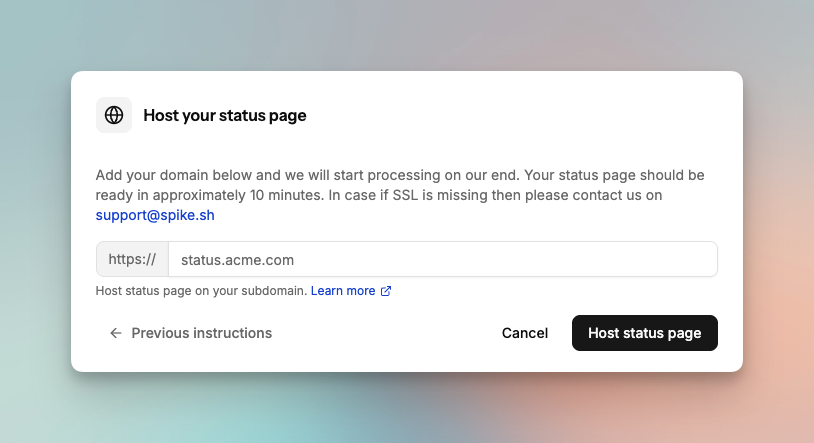Click the 'Host your status page' heading
Image resolution: width=814 pixels, height=443 pixels.
[x=225, y=115]
